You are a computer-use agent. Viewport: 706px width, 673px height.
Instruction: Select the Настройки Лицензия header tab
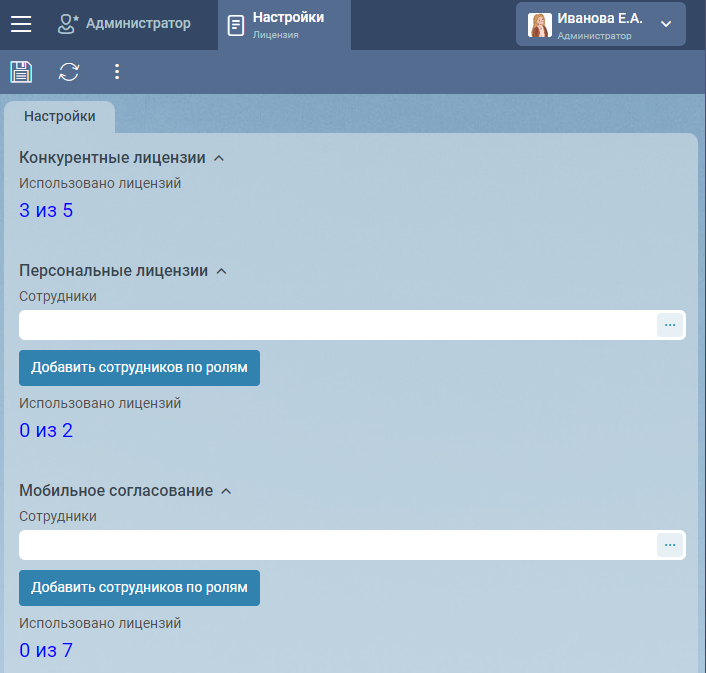pos(284,24)
